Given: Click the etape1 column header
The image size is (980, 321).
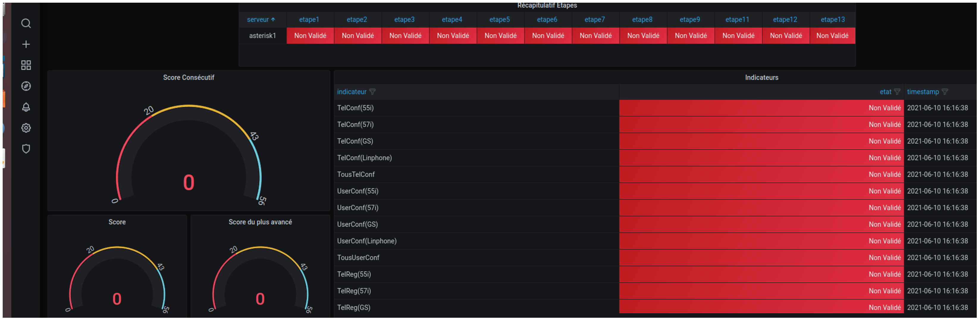Looking at the screenshot, I should click(309, 20).
